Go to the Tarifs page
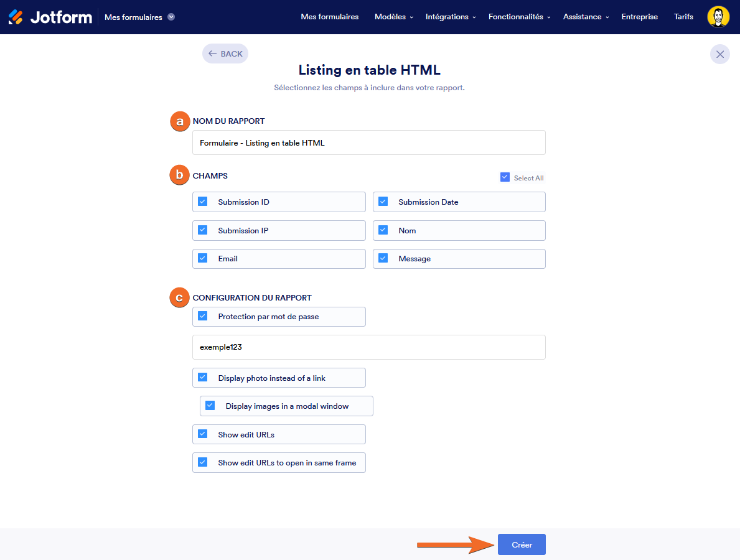 (x=683, y=17)
